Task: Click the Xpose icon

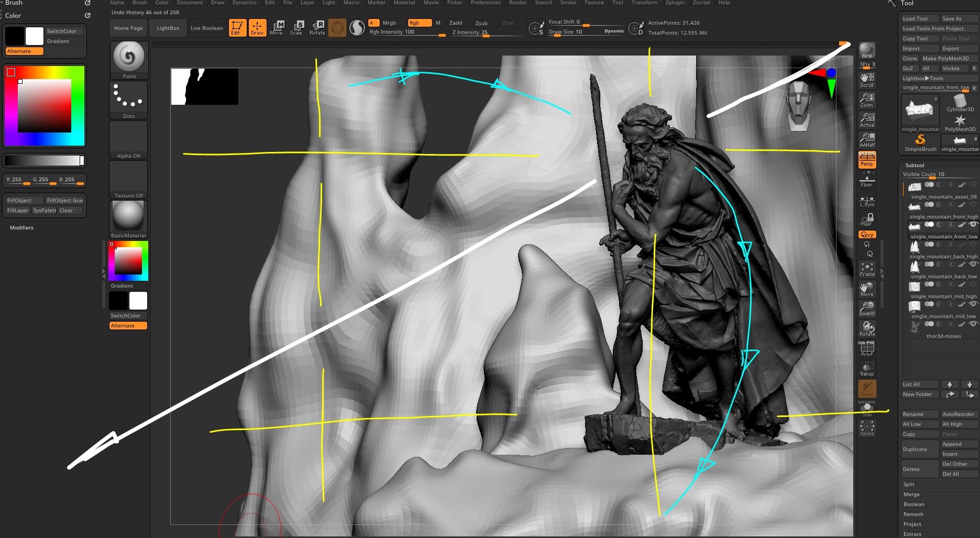Action: (867, 429)
